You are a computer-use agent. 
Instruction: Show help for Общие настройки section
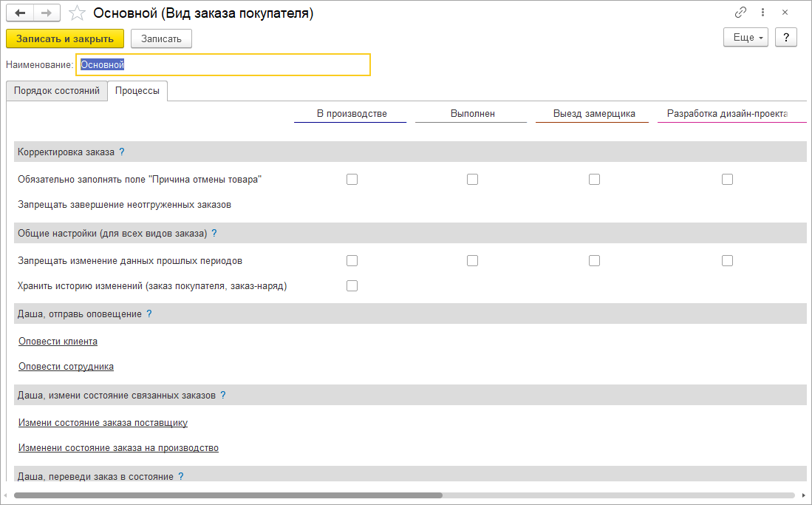pyautogui.click(x=214, y=233)
